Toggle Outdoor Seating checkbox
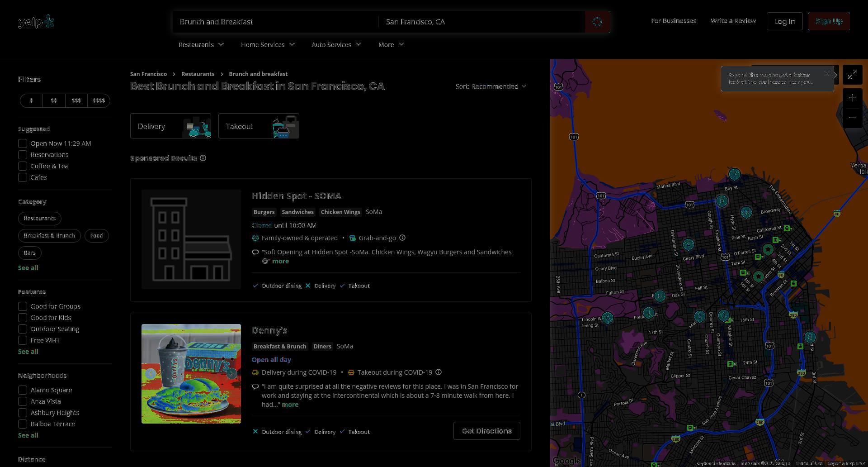Viewport: 868px width, 467px height. click(23, 329)
